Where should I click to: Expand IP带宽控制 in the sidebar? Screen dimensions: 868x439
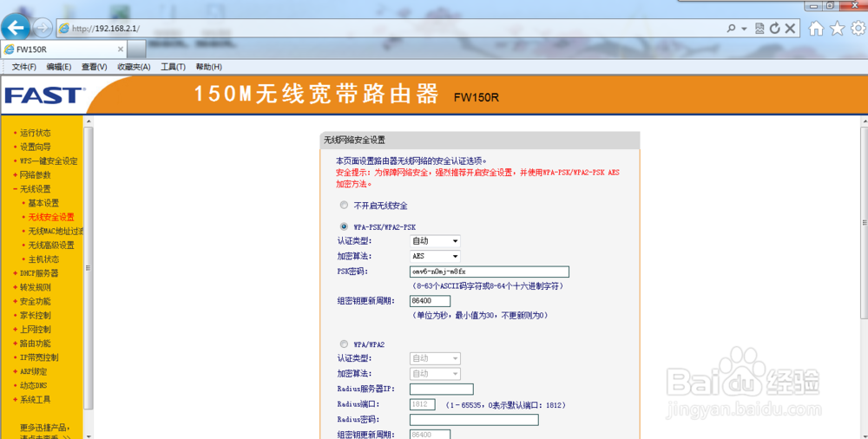tap(39, 357)
